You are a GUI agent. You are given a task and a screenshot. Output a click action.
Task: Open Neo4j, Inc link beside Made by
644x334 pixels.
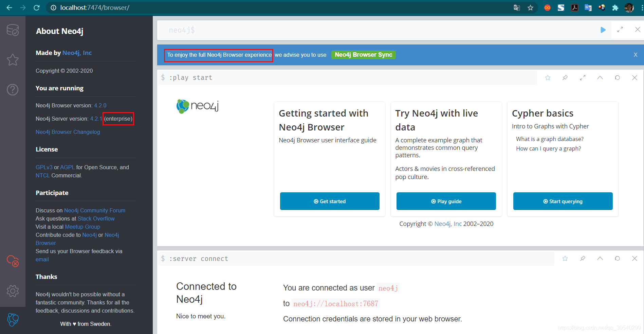[x=77, y=53]
